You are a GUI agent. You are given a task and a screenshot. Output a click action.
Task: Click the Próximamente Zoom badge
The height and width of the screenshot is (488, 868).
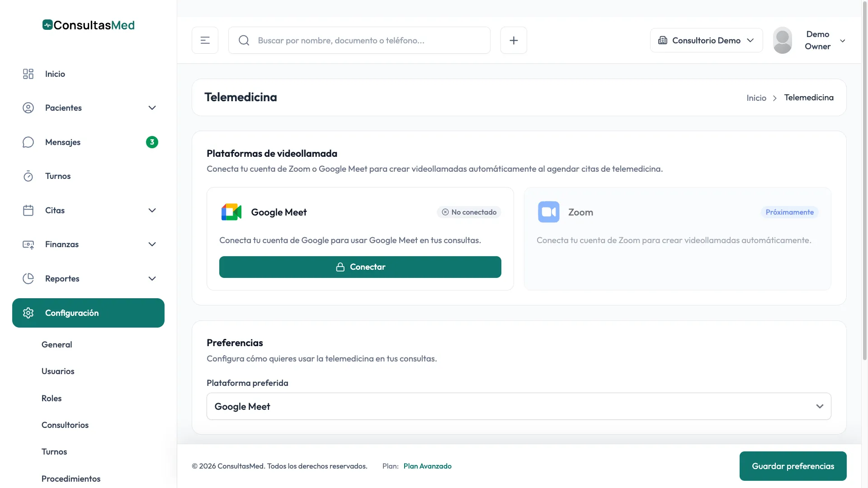[x=789, y=212]
